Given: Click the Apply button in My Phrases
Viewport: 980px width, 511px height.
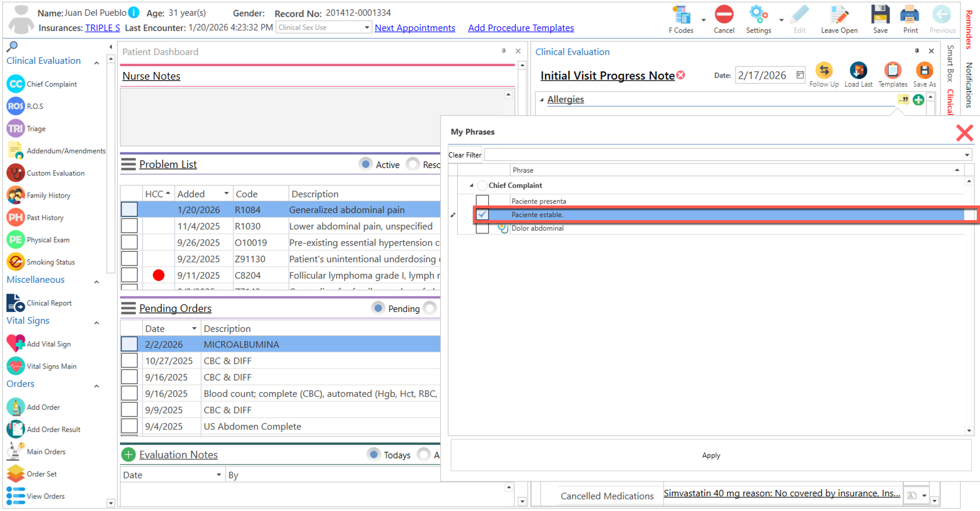Looking at the screenshot, I should click(711, 455).
